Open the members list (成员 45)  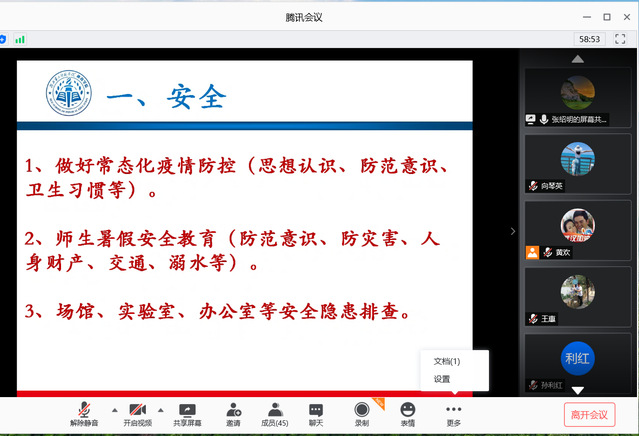tap(274, 414)
